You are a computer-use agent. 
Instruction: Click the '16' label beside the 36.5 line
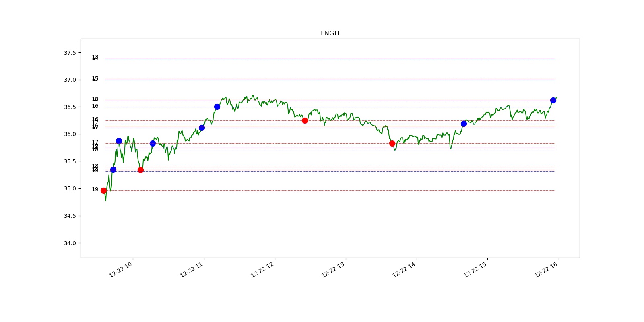point(95,106)
